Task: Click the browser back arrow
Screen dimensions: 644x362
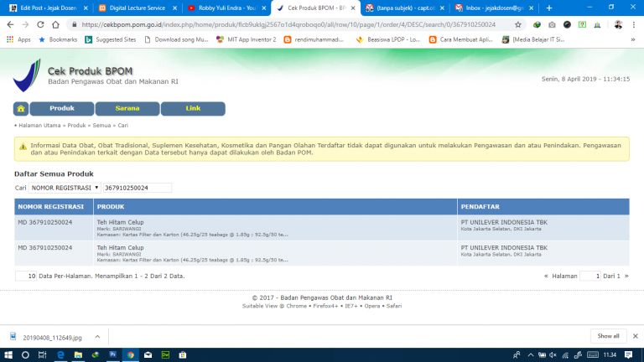Action: click(10, 24)
